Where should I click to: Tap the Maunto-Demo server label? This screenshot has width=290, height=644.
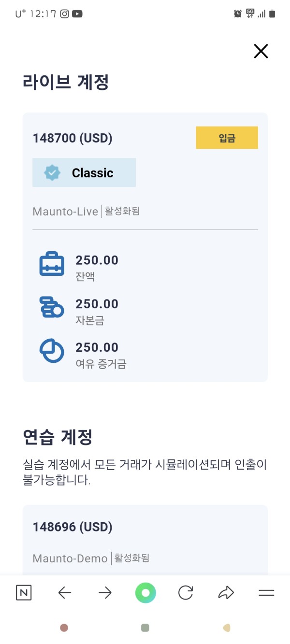[70, 558]
